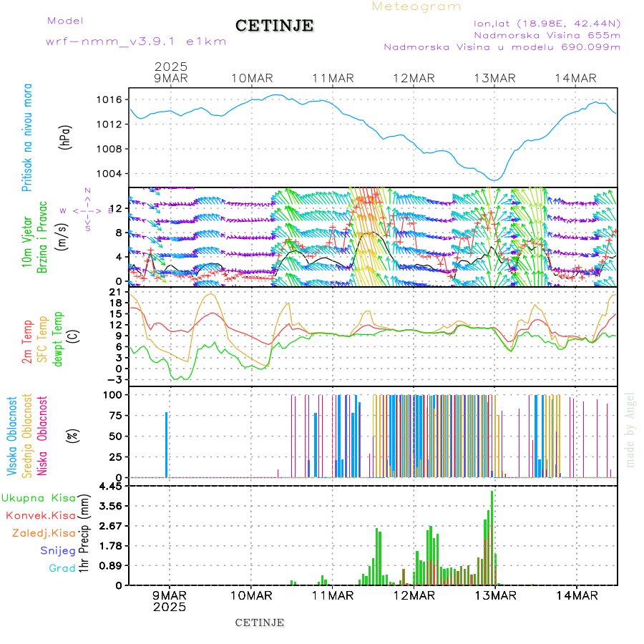Screen dimensions: 644x644
Task: Click the orange "Meteogram" heading
Action: pyautogui.click(x=416, y=6)
